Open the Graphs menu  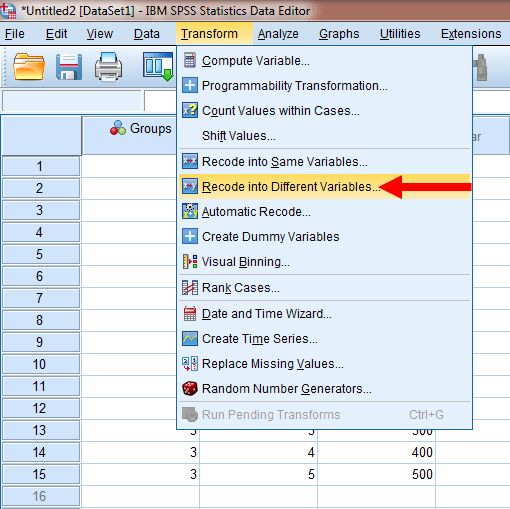(339, 34)
